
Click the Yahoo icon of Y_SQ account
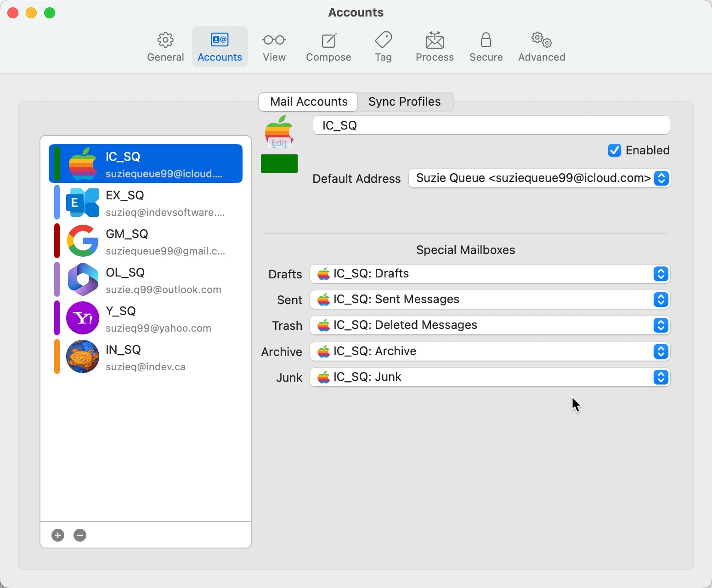click(83, 318)
